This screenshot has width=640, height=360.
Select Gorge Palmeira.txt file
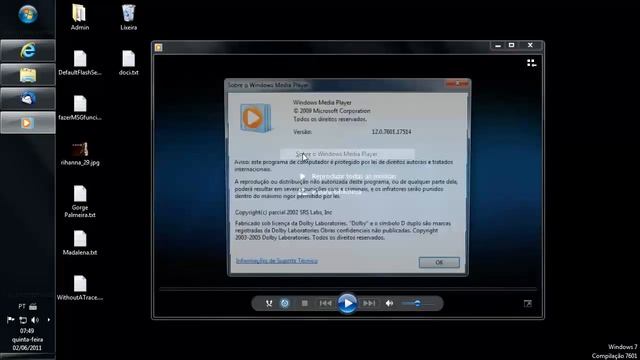80,202
